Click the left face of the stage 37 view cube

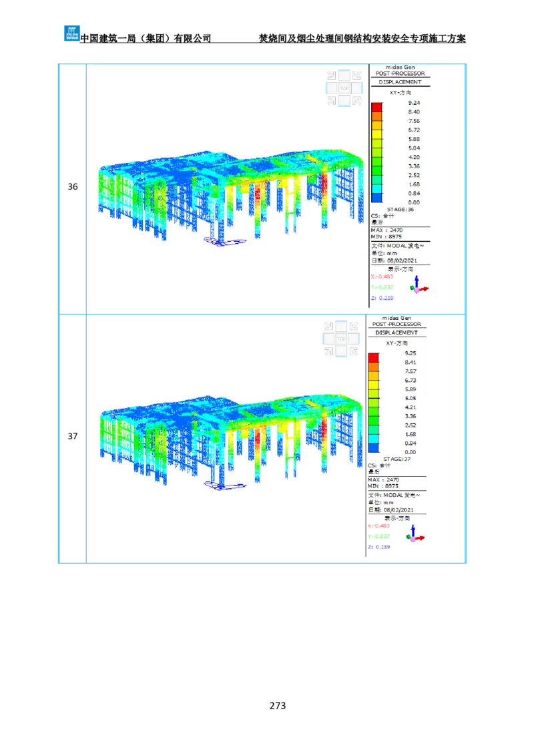[328, 339]
